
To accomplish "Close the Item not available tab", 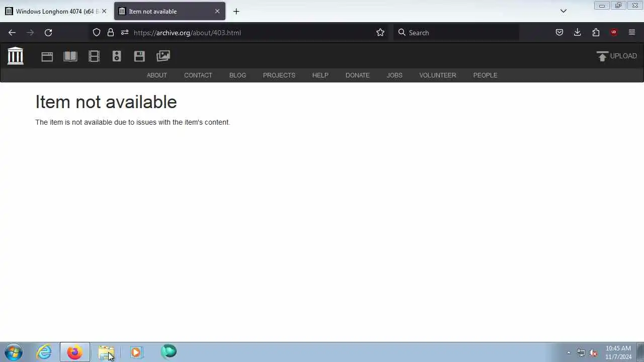I will point(217,11).
